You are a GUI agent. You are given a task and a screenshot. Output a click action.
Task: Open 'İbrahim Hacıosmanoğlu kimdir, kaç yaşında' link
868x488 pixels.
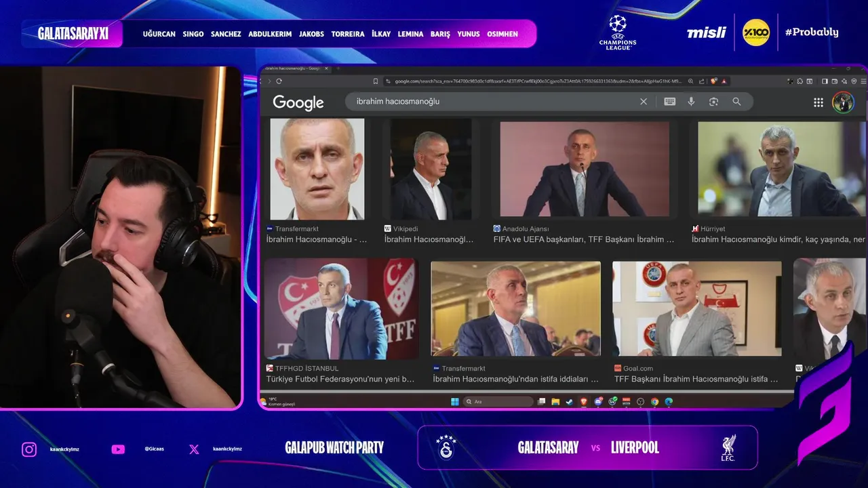(778, 239)
